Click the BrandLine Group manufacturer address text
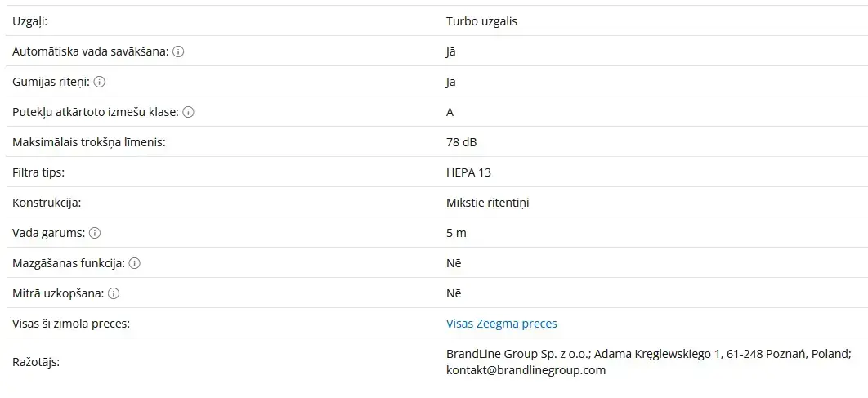Screen dimensions: 868x398 click(x=648, y=354)
